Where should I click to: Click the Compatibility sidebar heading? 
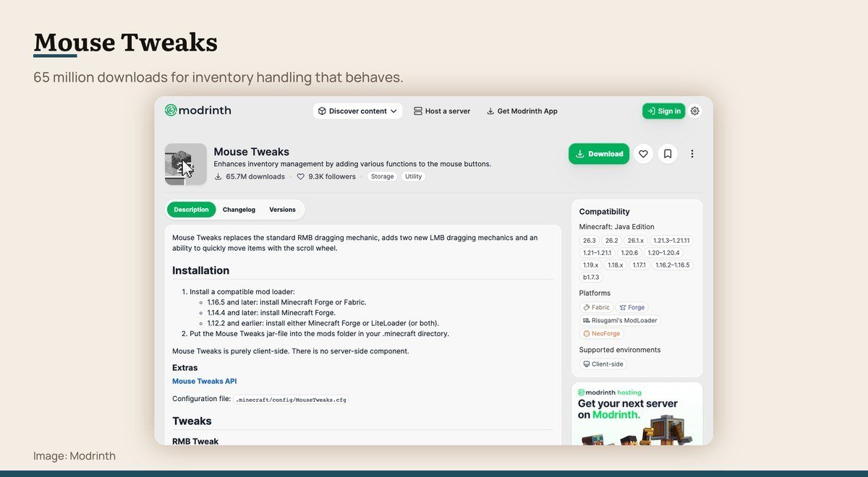(604, 212)
